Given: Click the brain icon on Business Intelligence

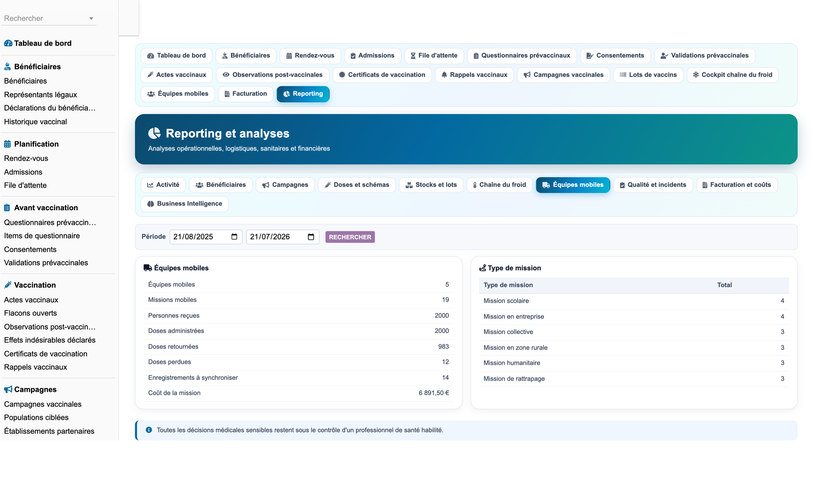Looking at the screenshot, I should (151, 204).
